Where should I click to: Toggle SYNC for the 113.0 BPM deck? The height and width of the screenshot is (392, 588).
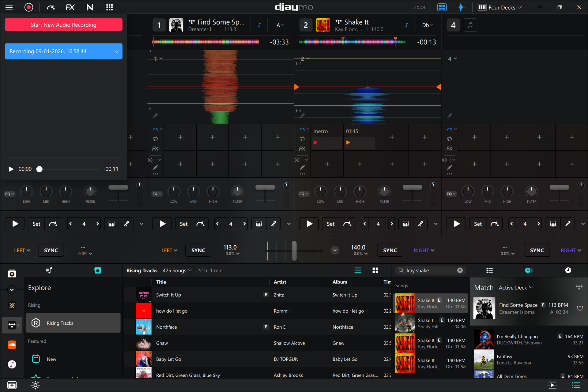(x=198, y=250)
